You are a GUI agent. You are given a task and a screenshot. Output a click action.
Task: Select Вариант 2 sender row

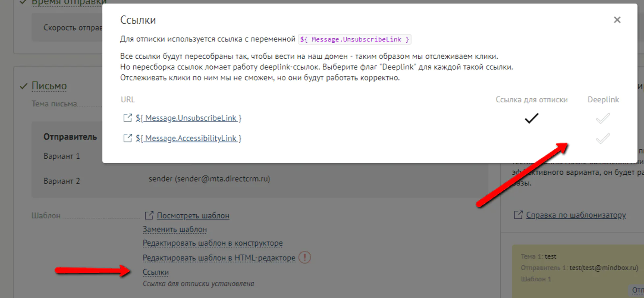point(62,181)
